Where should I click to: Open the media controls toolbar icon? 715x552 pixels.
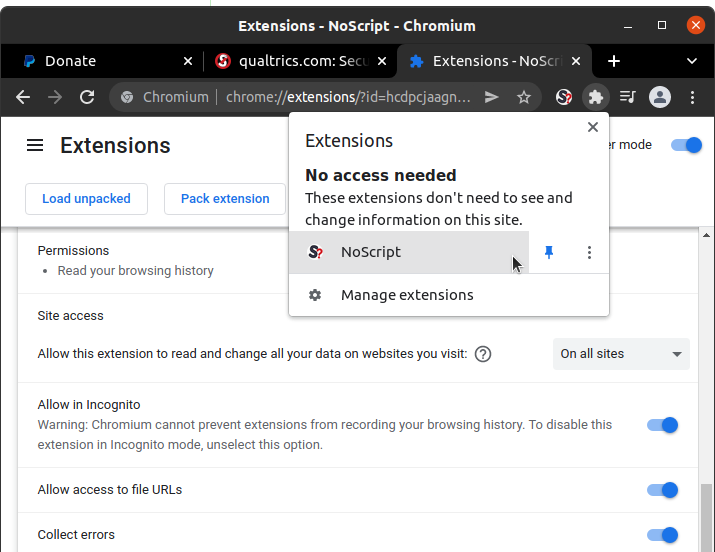pos(627,97)
